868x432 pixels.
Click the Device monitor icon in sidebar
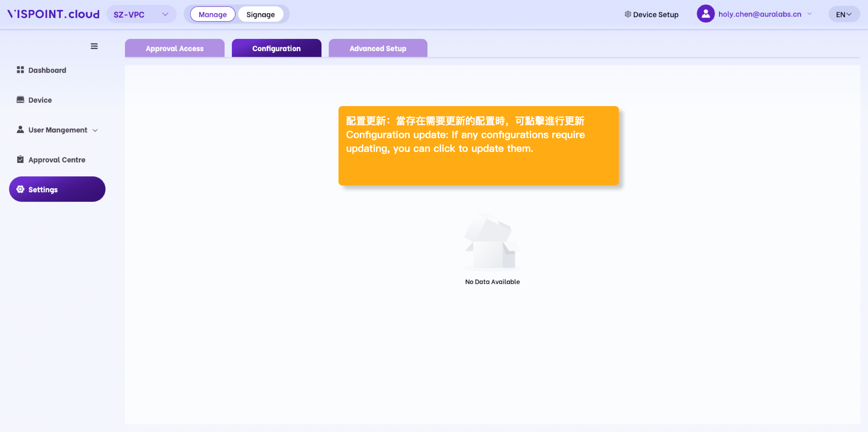(20, 100)
